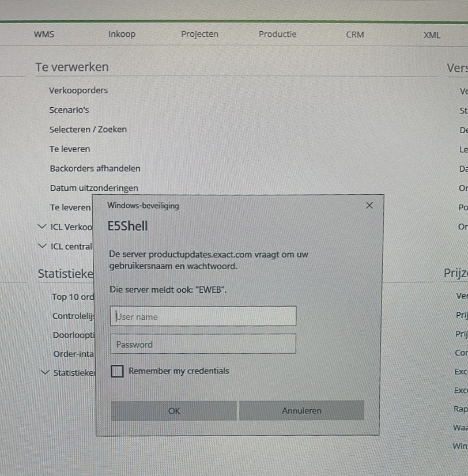468x476 pixels.
Task: Enable Remember my credentials checkbox
Action: pos(117,371)
